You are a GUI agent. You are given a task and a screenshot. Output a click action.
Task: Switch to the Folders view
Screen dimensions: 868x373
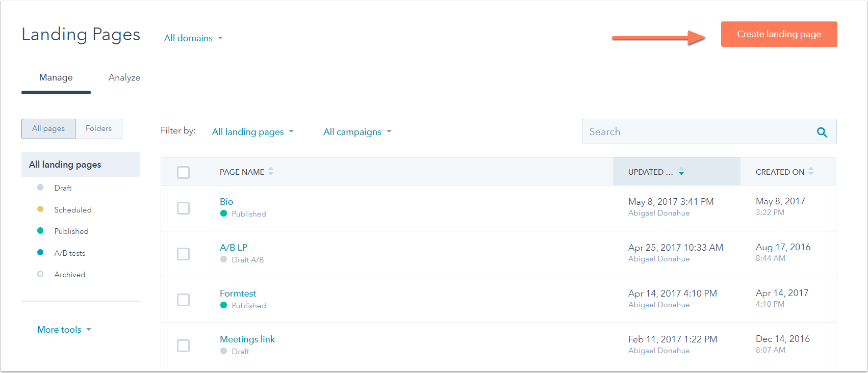pos(98,129)
